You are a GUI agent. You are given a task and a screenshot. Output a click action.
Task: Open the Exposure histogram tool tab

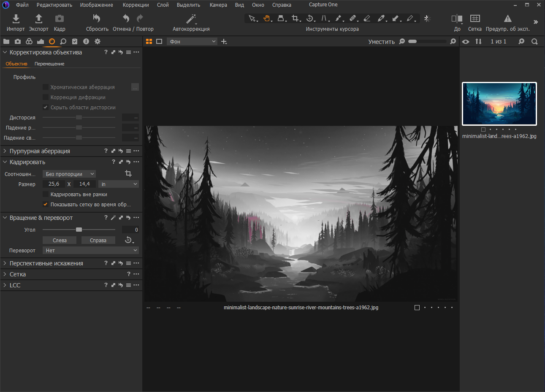tap(41, 41)
